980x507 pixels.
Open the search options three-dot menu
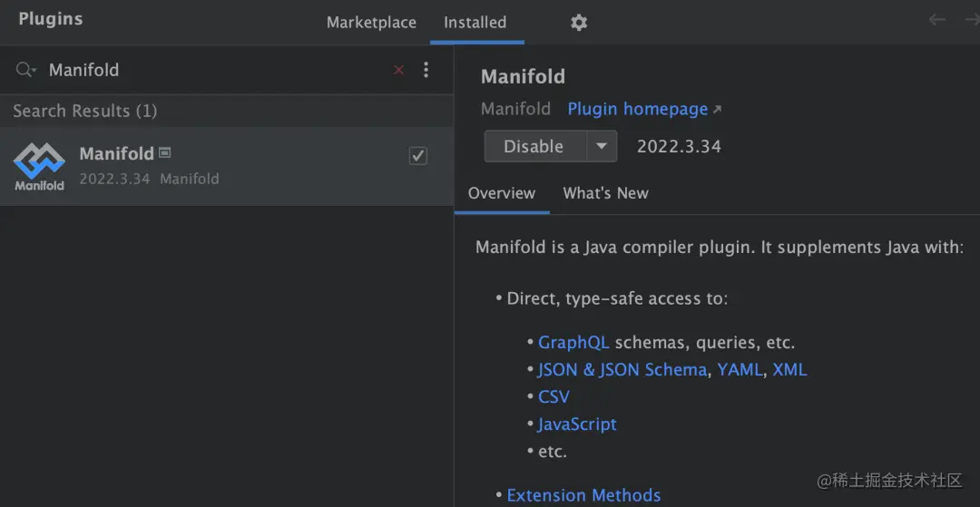coord(426,70)
